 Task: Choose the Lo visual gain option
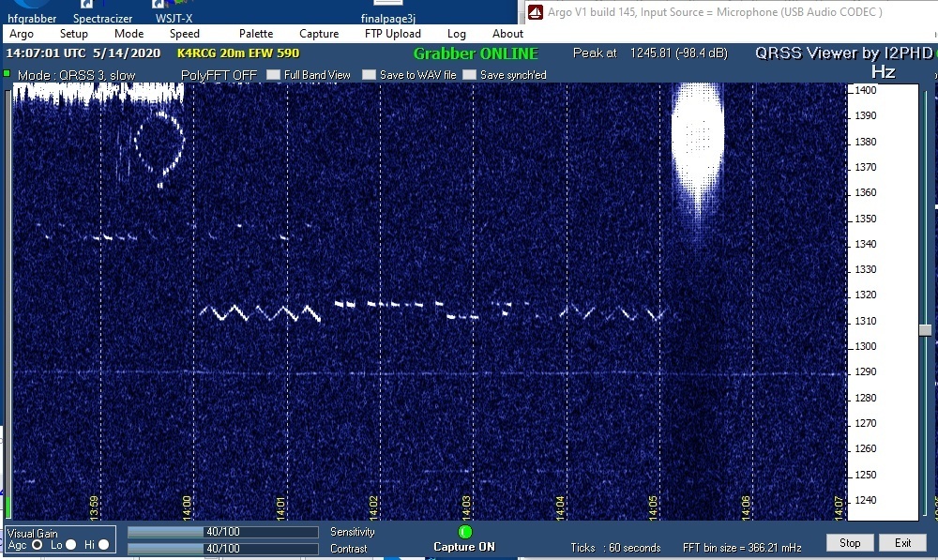point(70,545)
